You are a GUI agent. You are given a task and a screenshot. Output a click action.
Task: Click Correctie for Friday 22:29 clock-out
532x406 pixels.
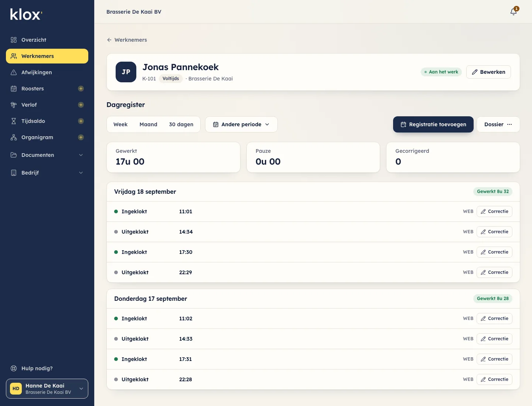coord(494,272)
